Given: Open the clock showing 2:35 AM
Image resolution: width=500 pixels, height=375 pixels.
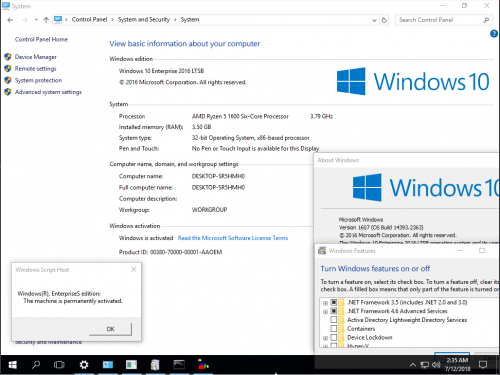Looking at the screenshot, I should [x=457, y=365].
